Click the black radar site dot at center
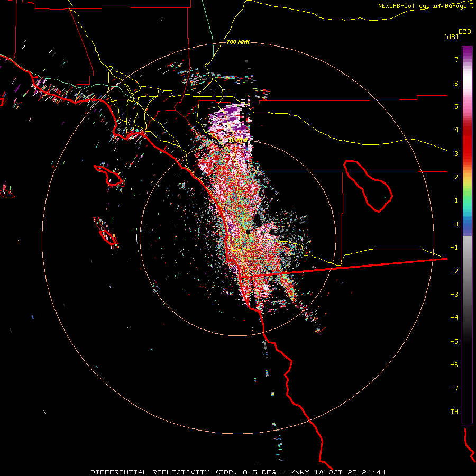 (x=248, y=232)
